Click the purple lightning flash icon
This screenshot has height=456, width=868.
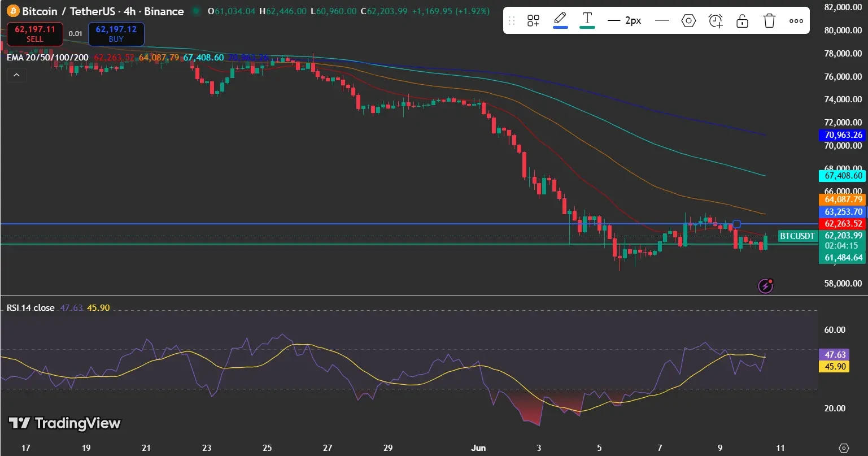coord(765,286)
